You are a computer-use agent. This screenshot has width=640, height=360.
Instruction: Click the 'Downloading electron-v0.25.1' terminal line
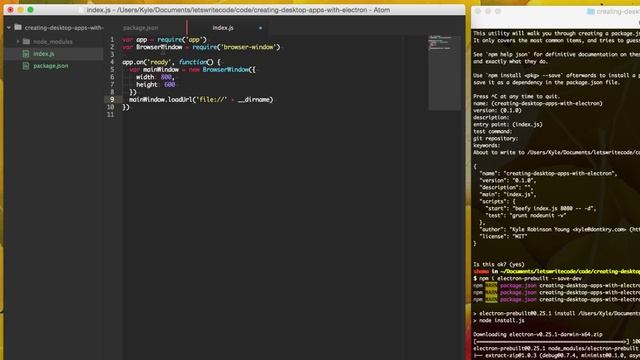point(538,335)
